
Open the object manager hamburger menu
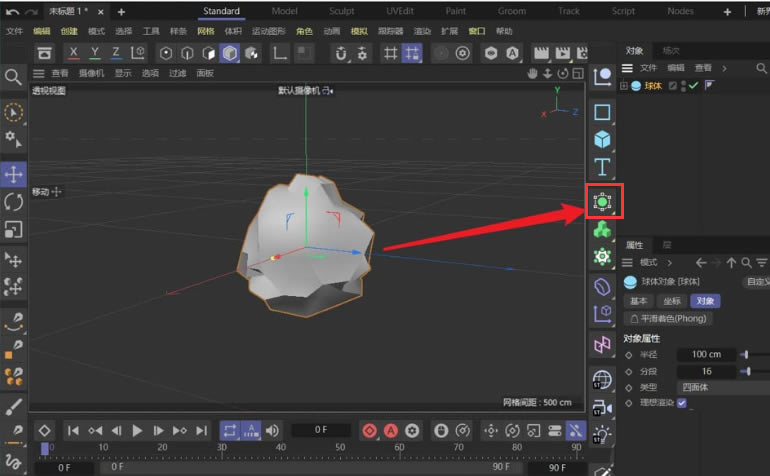(627, 68)
